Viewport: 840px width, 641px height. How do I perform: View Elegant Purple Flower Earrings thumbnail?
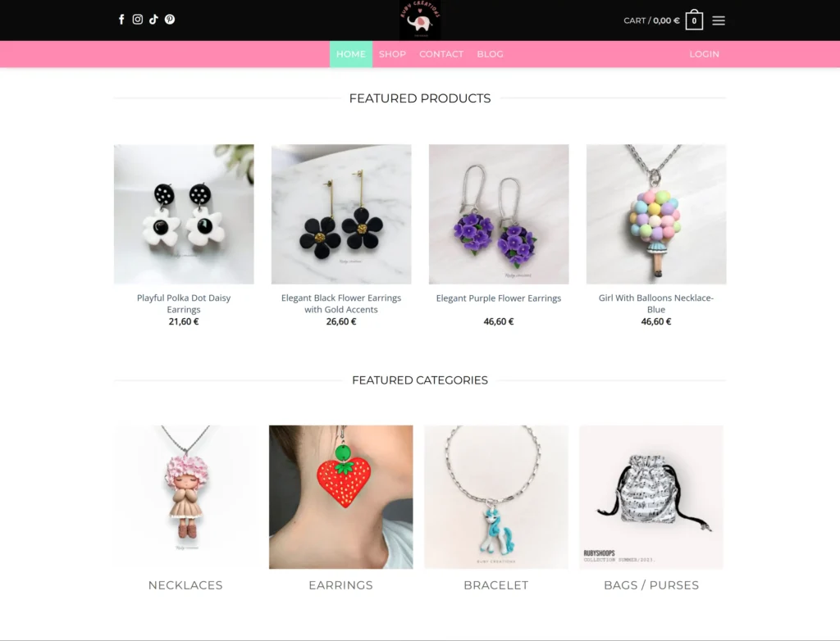pos(499,214)
